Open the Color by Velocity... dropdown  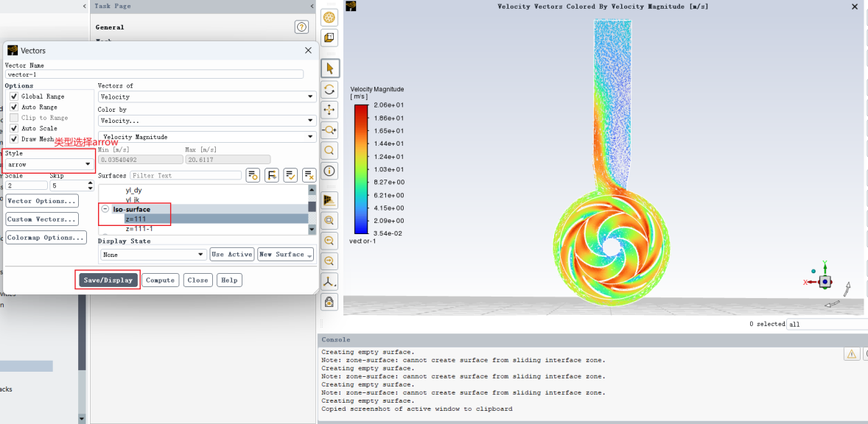[207, 121]
